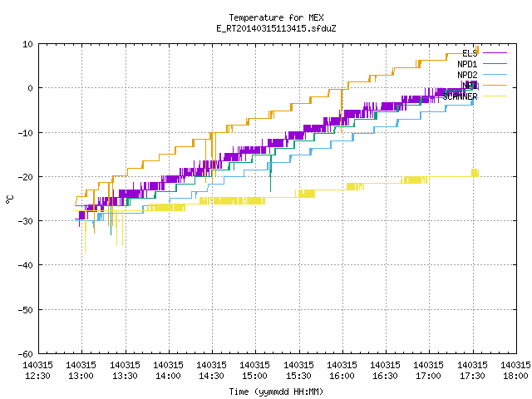The image size is (532, 399).
Task: Click the y-axis label -40
Action: [x=26, y=265]
